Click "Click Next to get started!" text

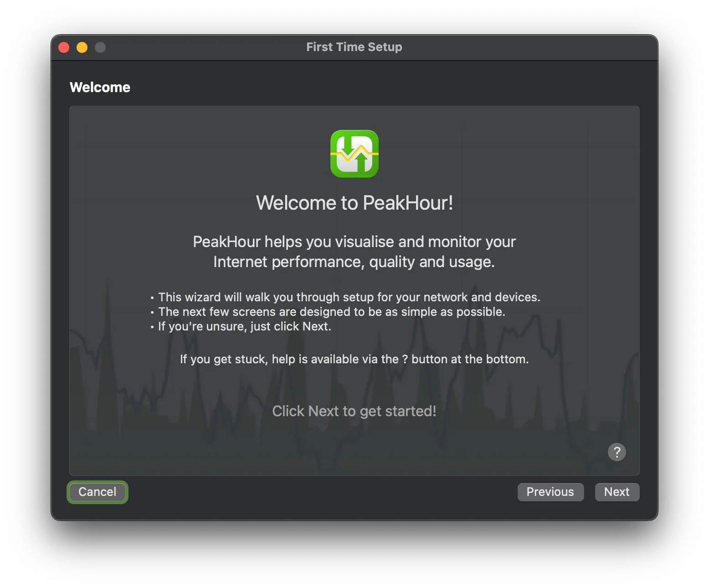point(354,411)
